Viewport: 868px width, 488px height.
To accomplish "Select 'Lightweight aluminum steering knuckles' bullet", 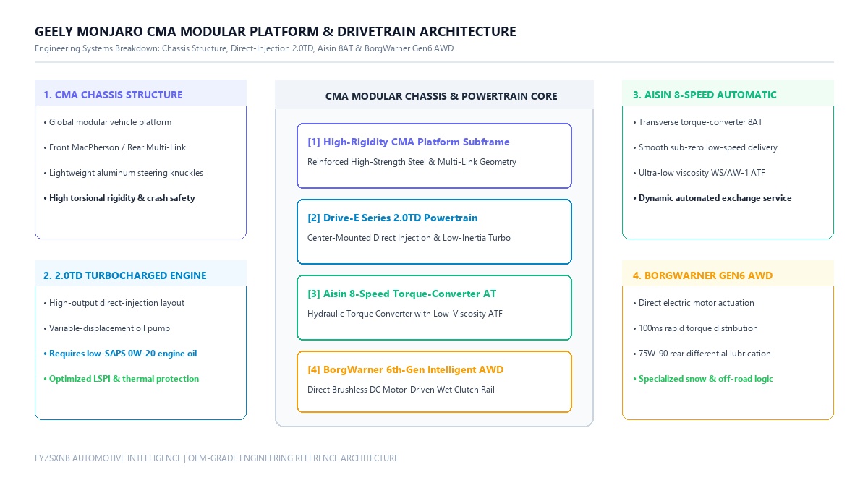I will click(124, 173).
